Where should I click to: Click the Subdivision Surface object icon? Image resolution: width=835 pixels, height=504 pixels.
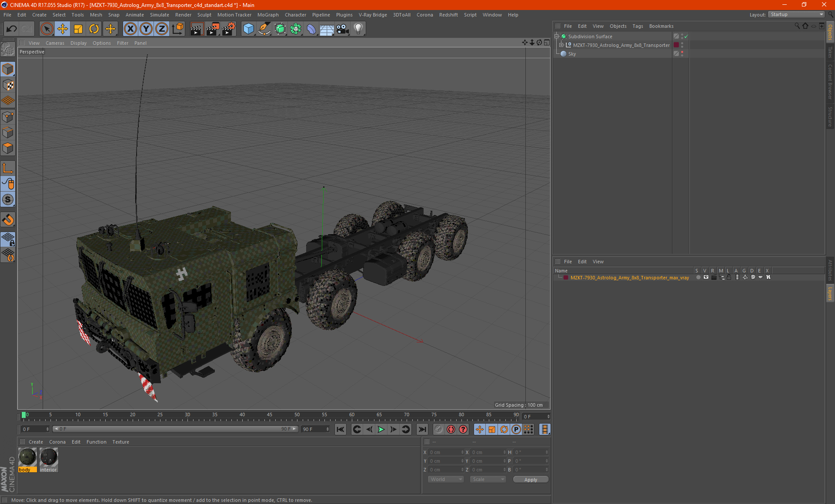tap(564, 36)
